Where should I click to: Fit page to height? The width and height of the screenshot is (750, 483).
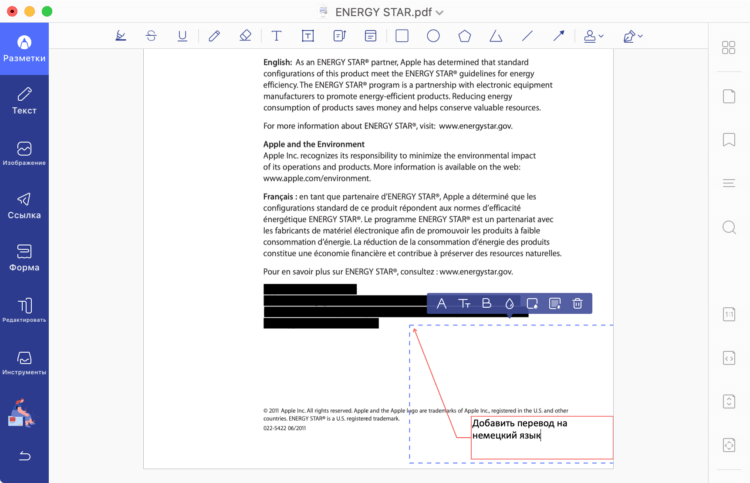(x=728, y=401)
